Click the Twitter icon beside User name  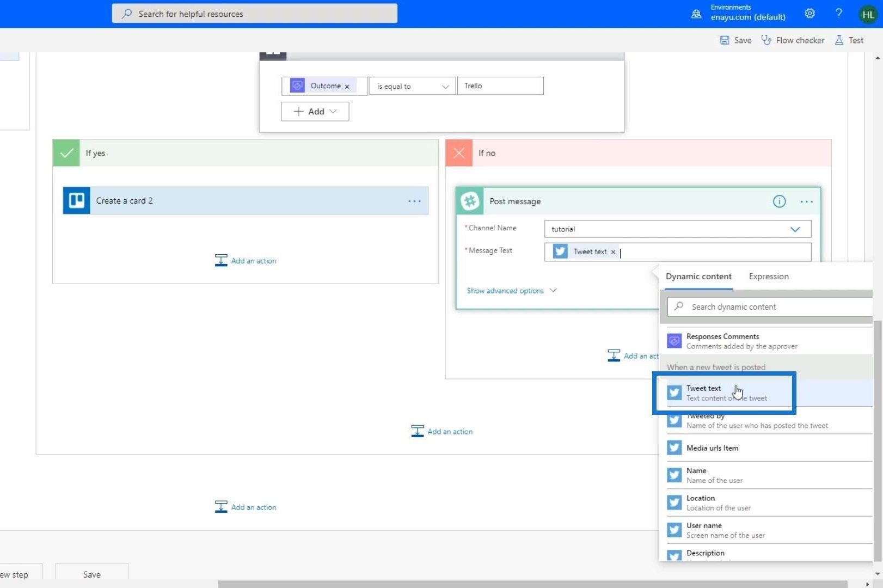click(674, 530)
